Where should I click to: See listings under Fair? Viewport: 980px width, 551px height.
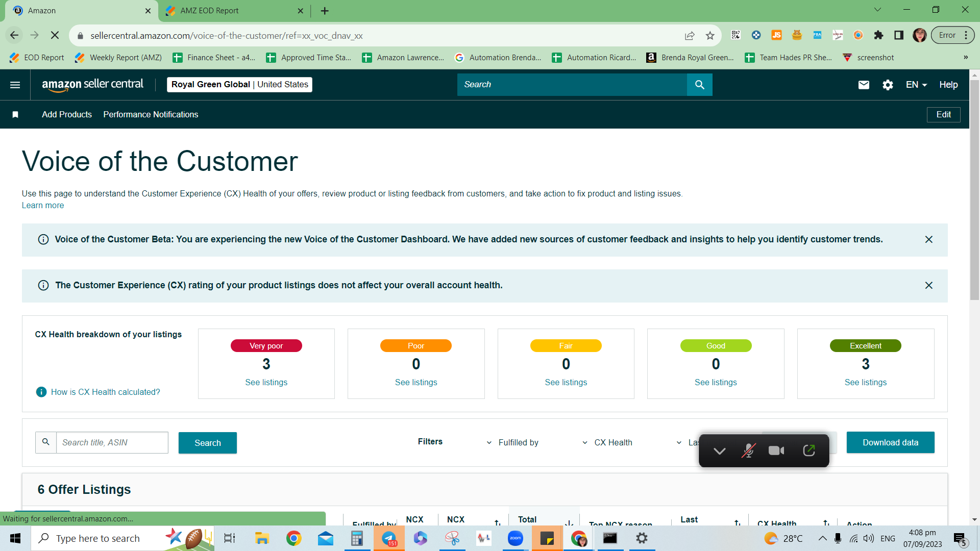click(x=566, y=382)
